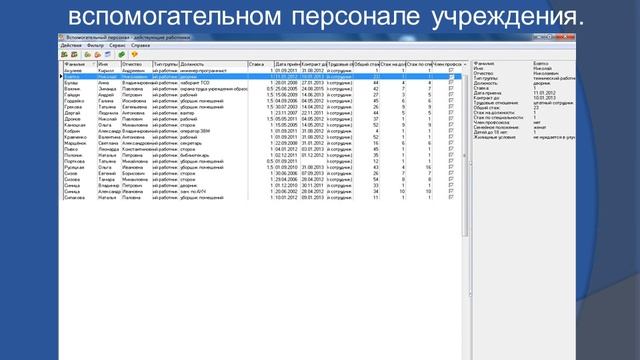Toggle union checkbox in Грекова Татьяна row
This screenshot has height=360, width=640.
tap(451, 107)
